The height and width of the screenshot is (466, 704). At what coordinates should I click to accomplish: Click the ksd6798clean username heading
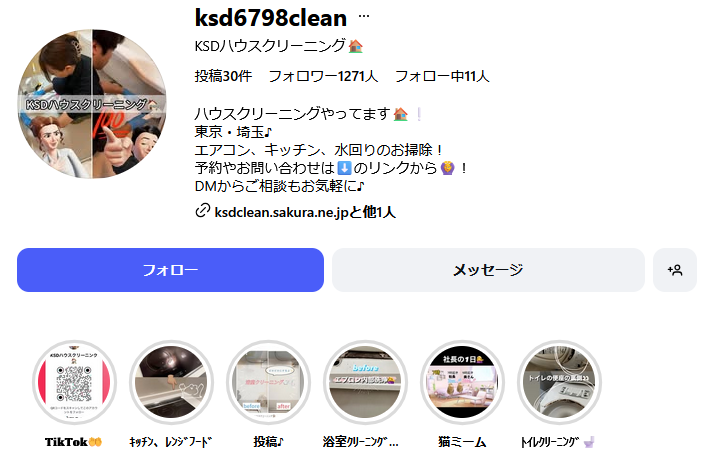coord(271,18)
